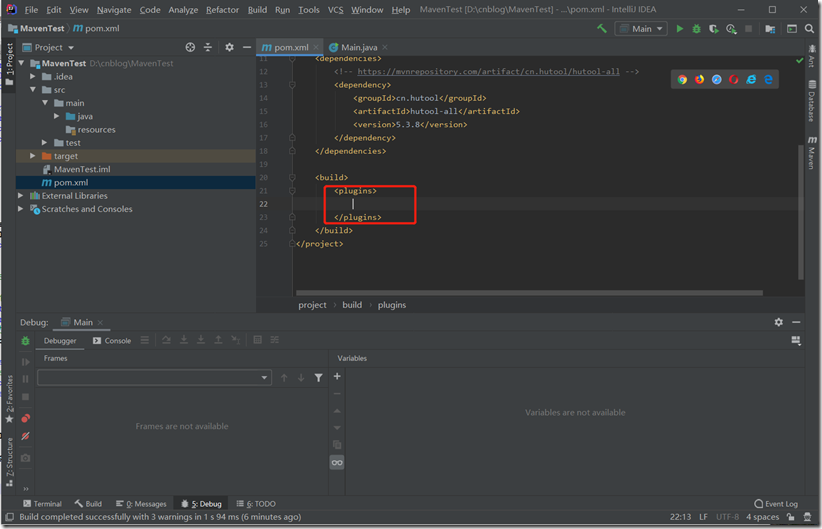
Task: Collapse all in the Project panel
Action: point(208,47)
